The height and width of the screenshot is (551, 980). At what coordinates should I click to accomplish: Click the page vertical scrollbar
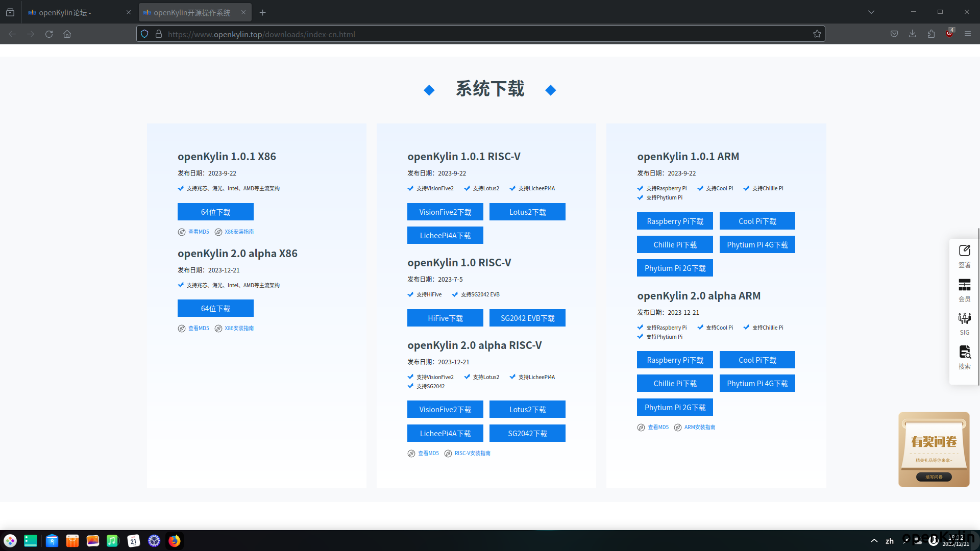[x=978, y=306]
